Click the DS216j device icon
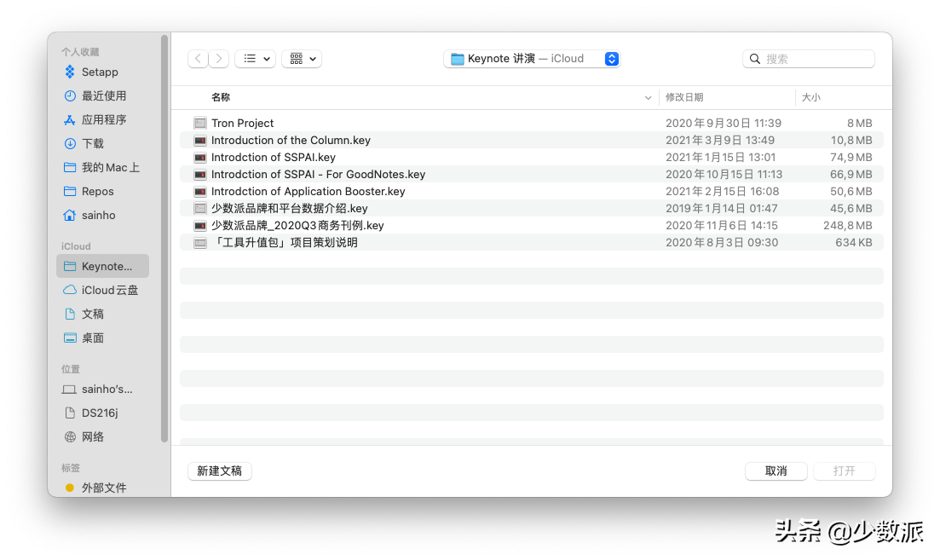940x560 pixels. point(70,413)
